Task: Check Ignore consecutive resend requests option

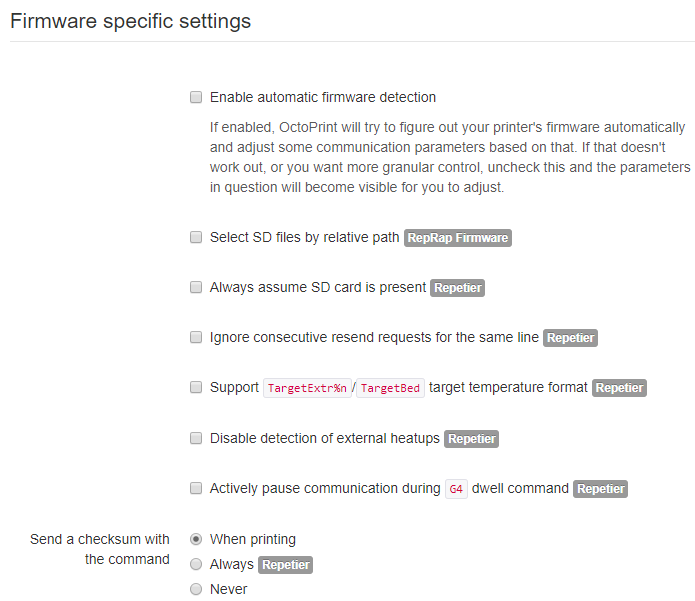Action: point(196,337)
